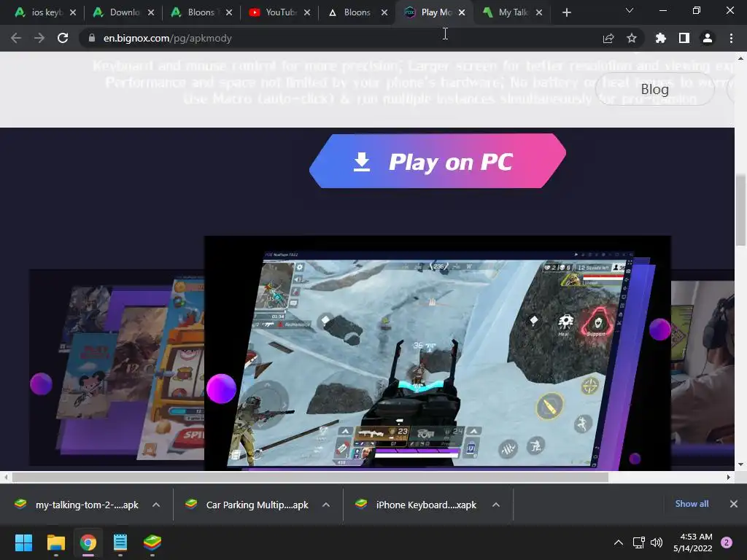Click the horizontal page scrollbar
This screenshot has width=747, height=560.
(310, 477)
